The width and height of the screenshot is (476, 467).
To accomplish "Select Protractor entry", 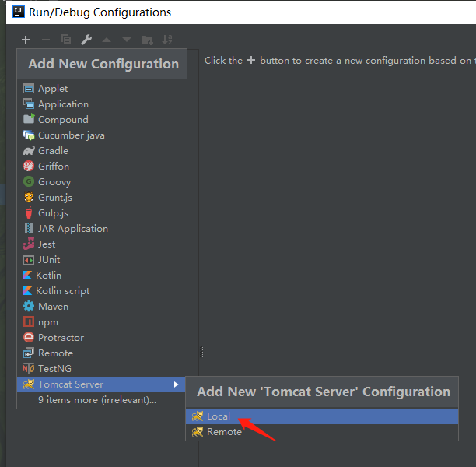I will (x=102, y=338).
